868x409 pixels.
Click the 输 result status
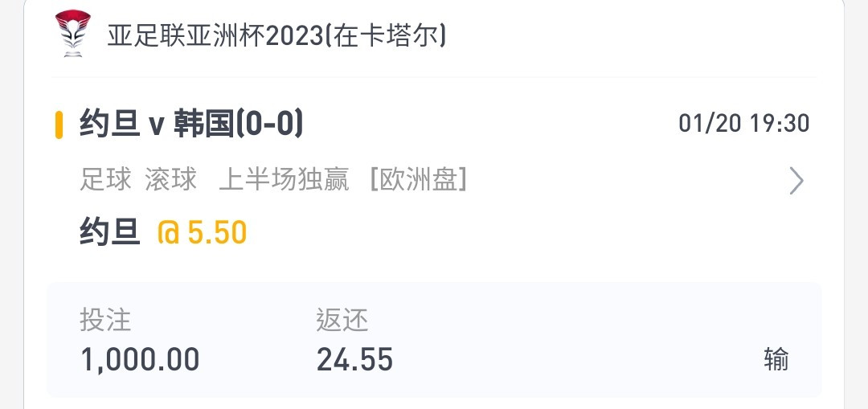tap(776, 359)
